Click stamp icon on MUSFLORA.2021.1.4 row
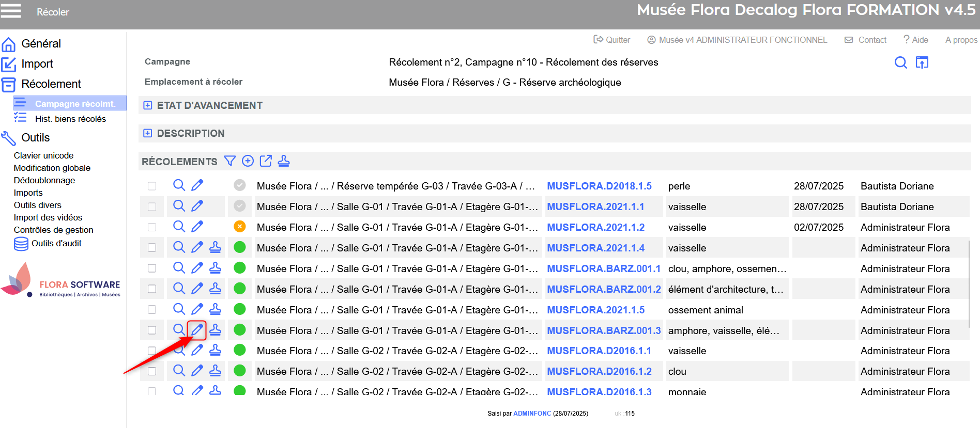Screen dimensions: 980x428 click(x=215, y=247)
